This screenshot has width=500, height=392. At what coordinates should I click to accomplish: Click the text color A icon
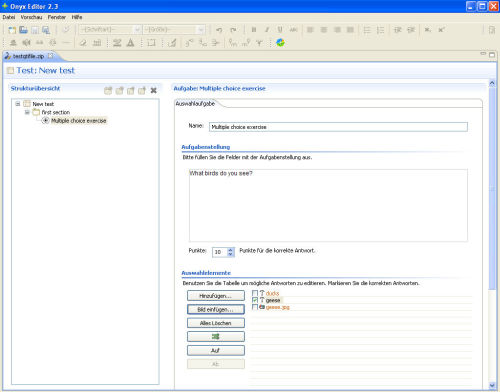tap(130, 43)
